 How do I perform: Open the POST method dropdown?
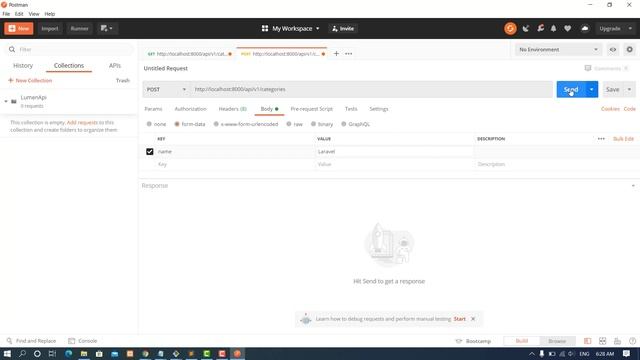pyautogui.click(x=167, y=89)
